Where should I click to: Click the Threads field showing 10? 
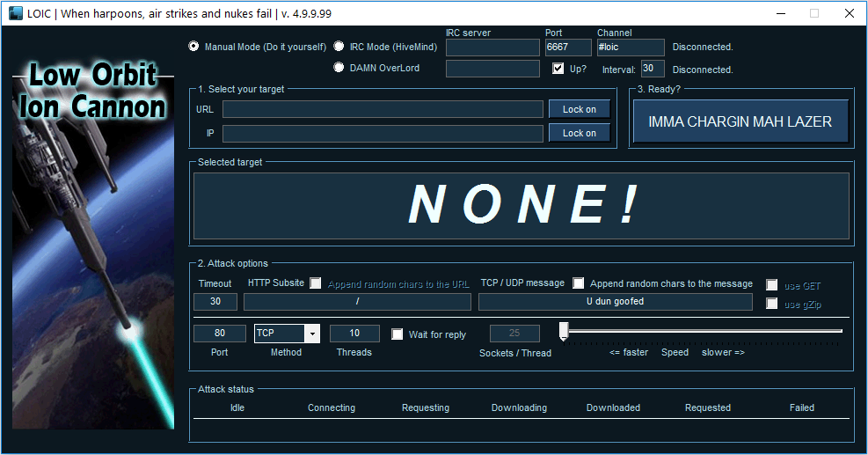[354, 333]
